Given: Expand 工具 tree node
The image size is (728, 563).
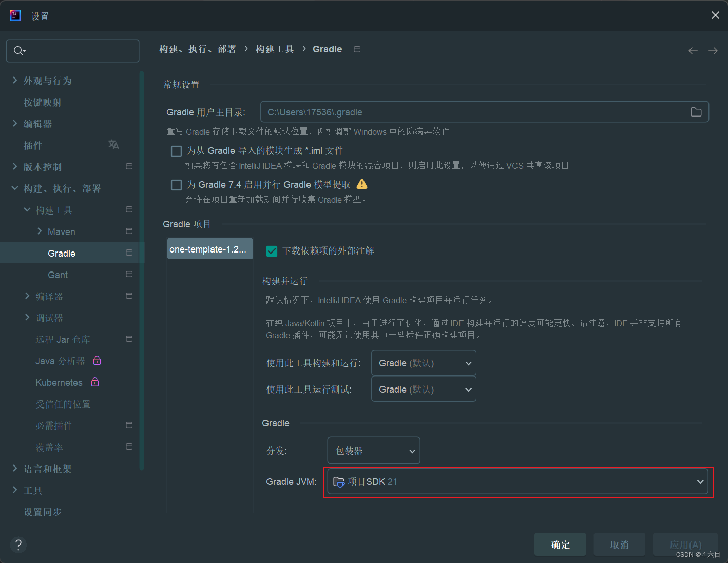Looking at the screenshot, I should (15, 490).
